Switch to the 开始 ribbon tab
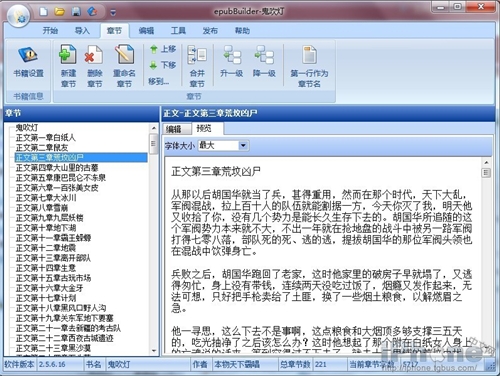 coord(50,31)
